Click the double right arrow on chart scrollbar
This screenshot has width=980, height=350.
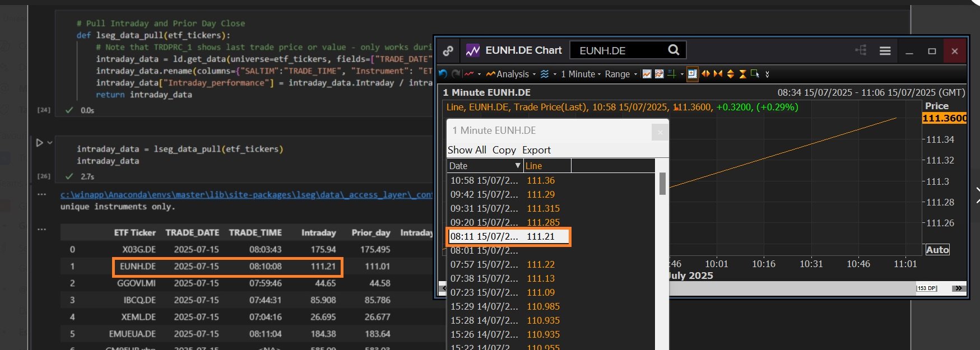point(958,288)
